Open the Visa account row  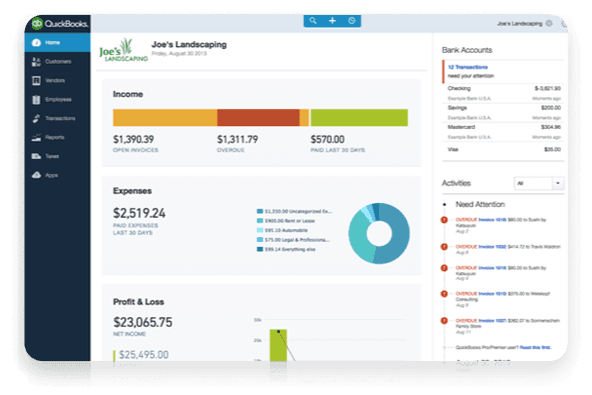(504, 150)
